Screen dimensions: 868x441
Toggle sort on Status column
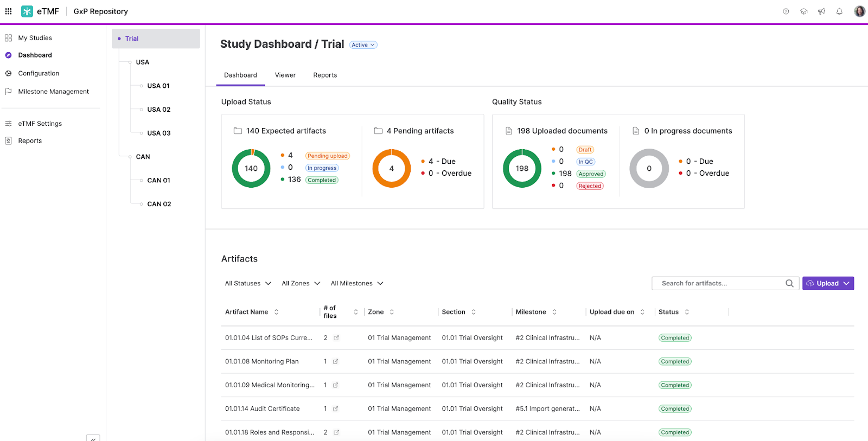(x=687, y=312)
